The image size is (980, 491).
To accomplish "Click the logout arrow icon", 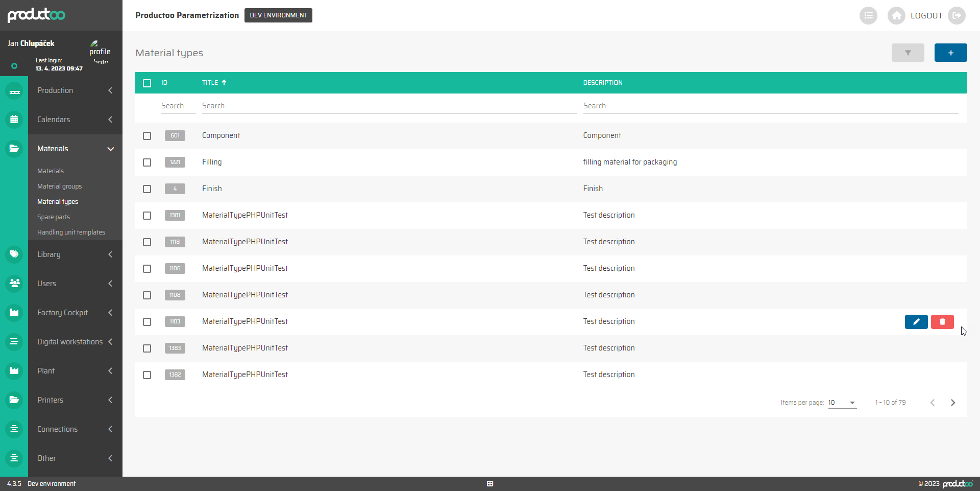I will pos(957,16).
